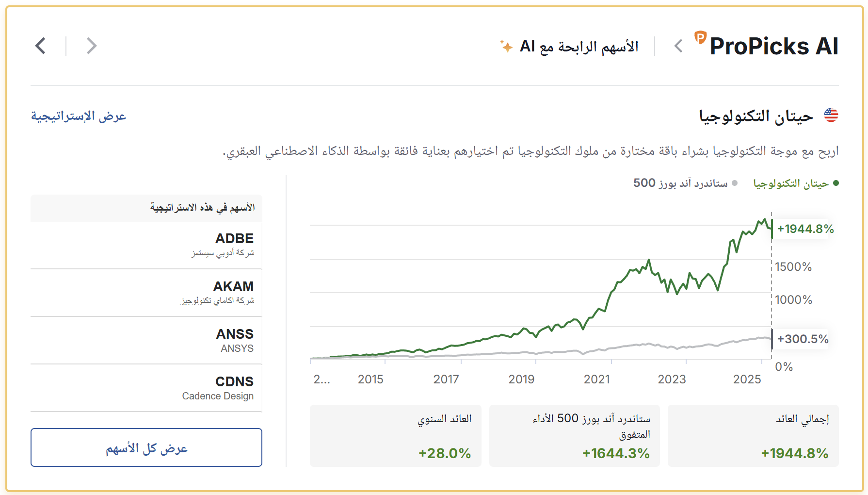The width and height of the screenshot is (868, 495).
Task: Select the AKAM stock row
Action: (x=146, y=293)
